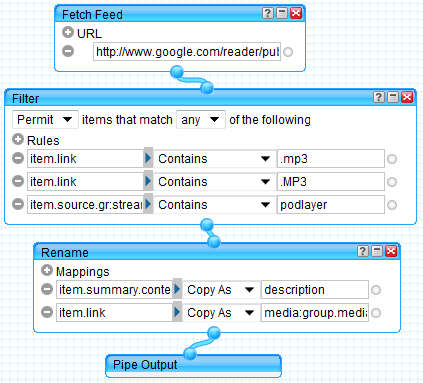The height and width of the screenshot is (383, 423).
Task: Add a new URL to Fetch Feed
Action: click(x=68, y=32)
